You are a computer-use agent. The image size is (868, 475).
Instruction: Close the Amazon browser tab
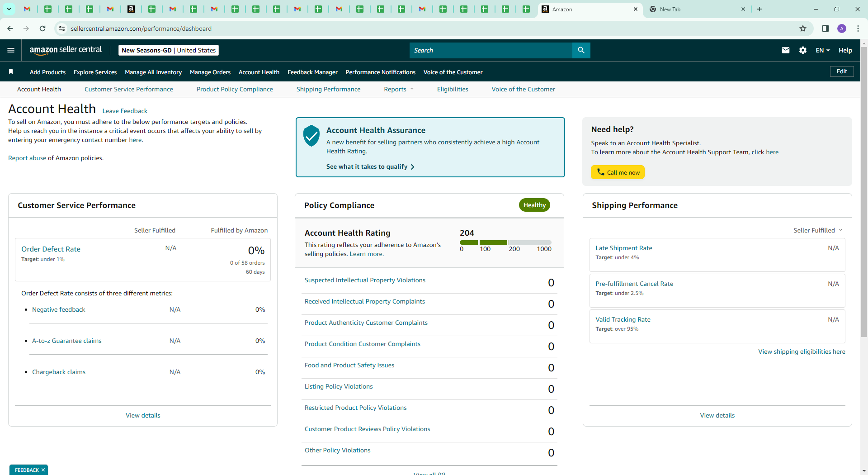[635, 9]
